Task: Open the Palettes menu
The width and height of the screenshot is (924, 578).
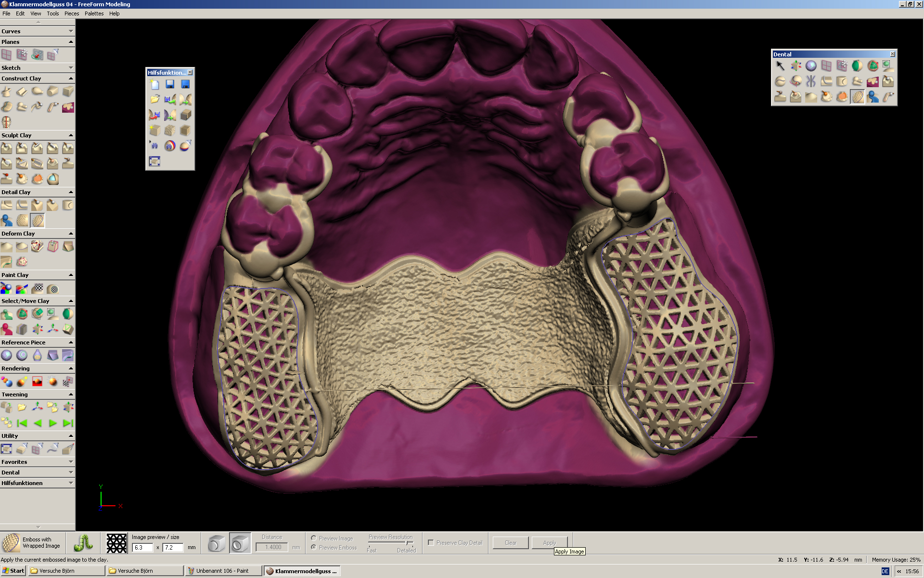Action: pos(94,13)
